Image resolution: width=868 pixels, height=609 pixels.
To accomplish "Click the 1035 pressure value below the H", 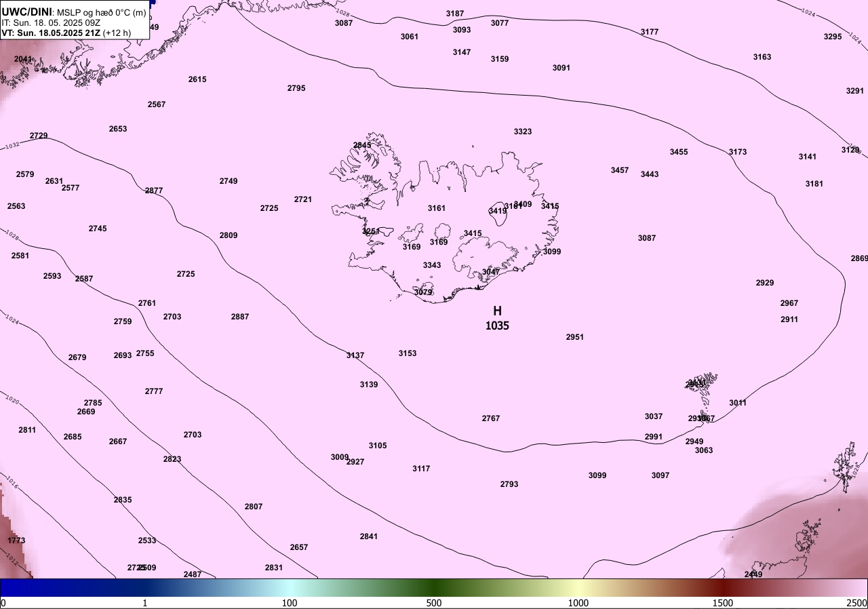I will pyautogui.click(x=497, y=326).
